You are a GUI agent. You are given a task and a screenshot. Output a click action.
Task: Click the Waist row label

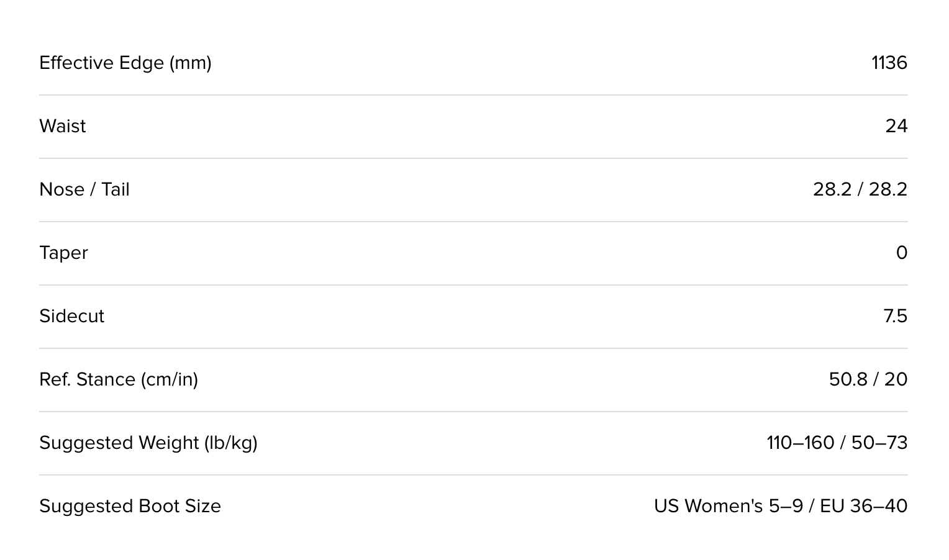point(63,127)
